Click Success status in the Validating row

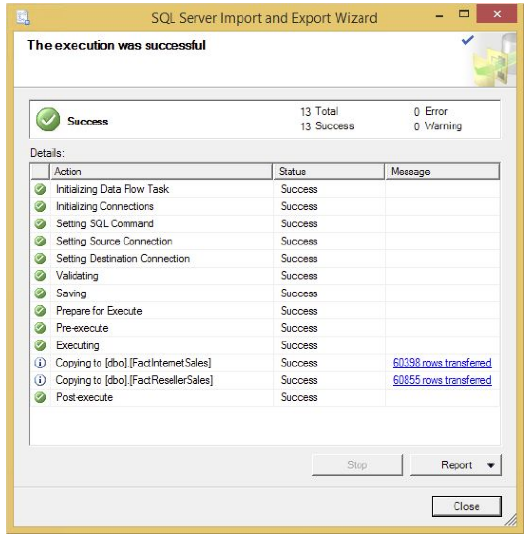pos(299,276)
